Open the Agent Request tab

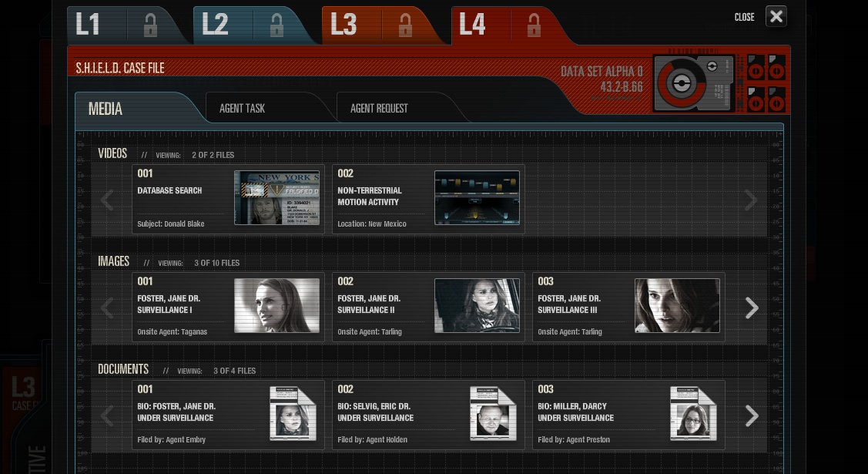coord(379,109)
